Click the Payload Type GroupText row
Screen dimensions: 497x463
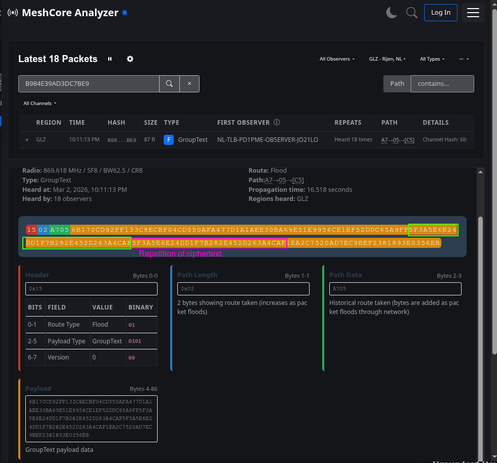point(91,341)
